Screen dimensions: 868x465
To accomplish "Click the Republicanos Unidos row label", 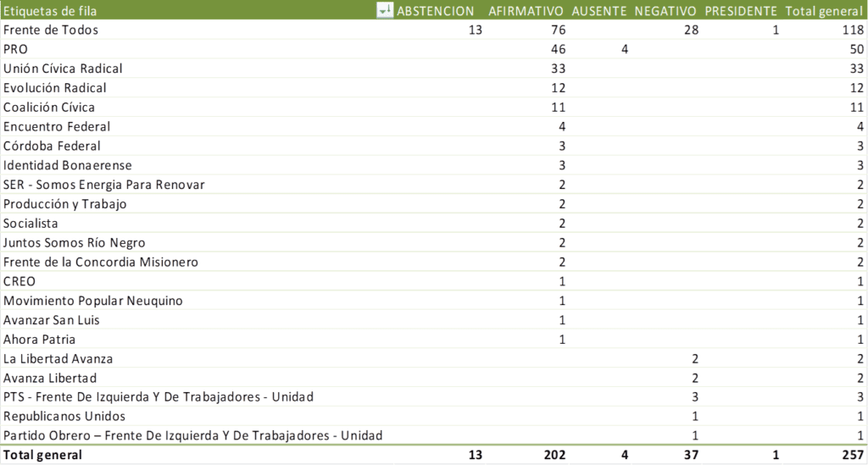I will coord(64,417).
